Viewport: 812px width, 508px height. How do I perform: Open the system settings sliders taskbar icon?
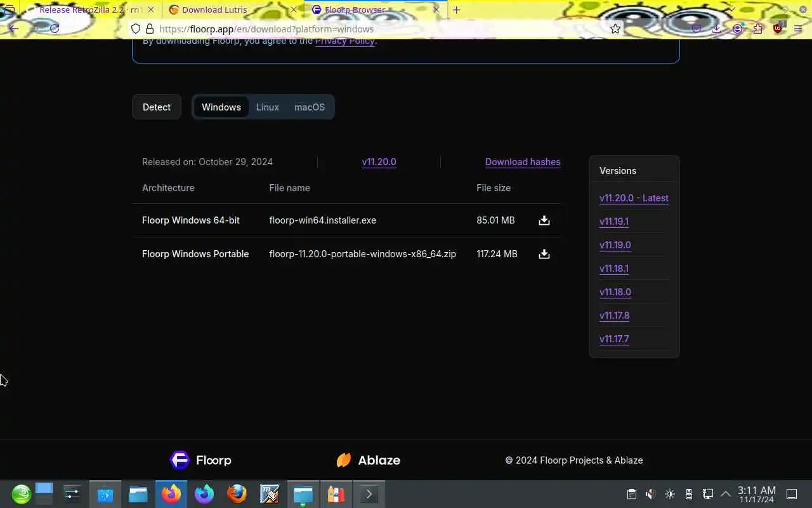72,494
